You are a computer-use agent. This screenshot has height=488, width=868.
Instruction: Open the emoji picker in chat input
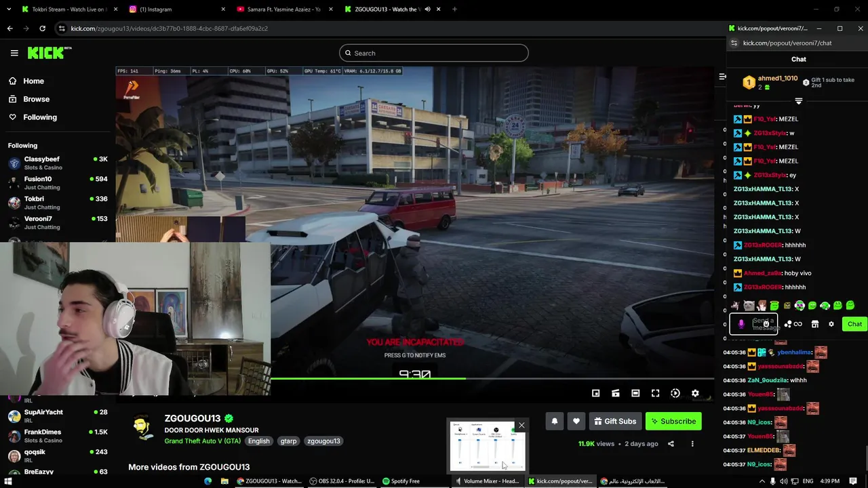766,324
